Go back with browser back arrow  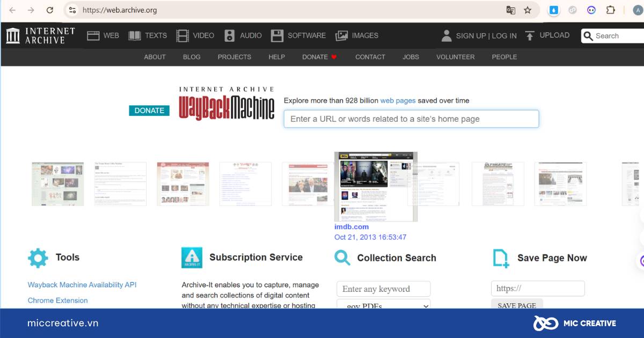click(13, 10)
